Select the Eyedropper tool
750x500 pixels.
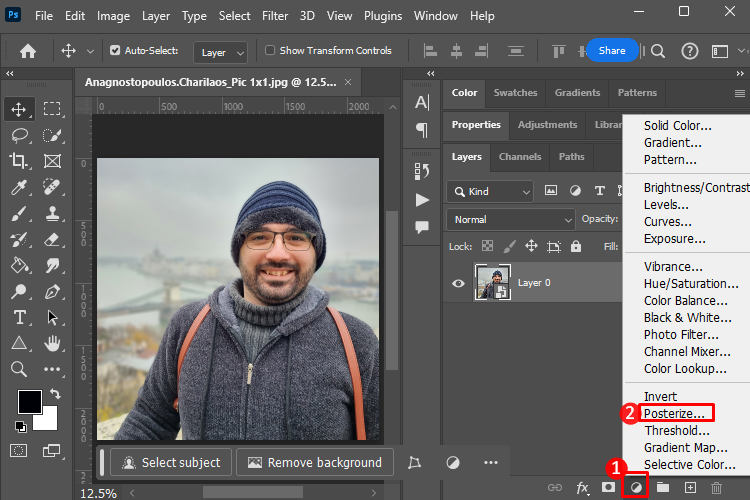tap(19, 187)
